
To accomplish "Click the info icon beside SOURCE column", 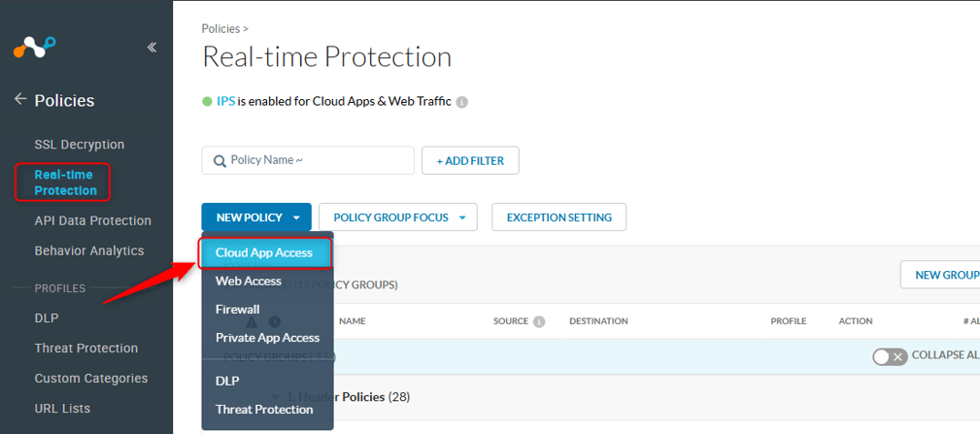I will pyautogui.click(x=539, y=321).
